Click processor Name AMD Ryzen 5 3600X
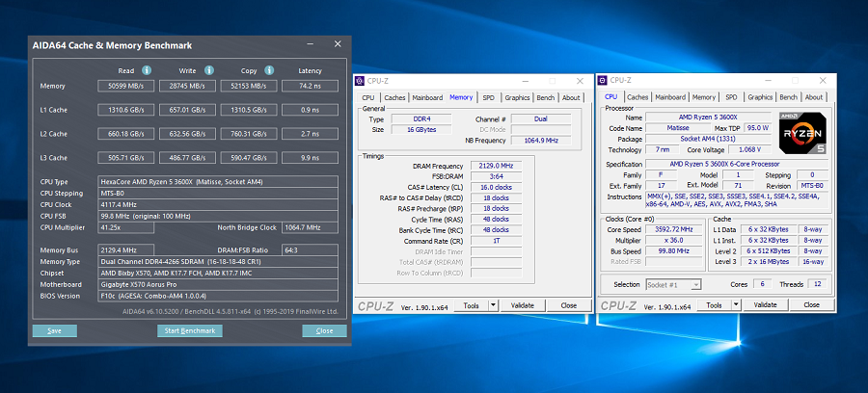The height and width of the screenshot is (393, 868). point(708,118)
